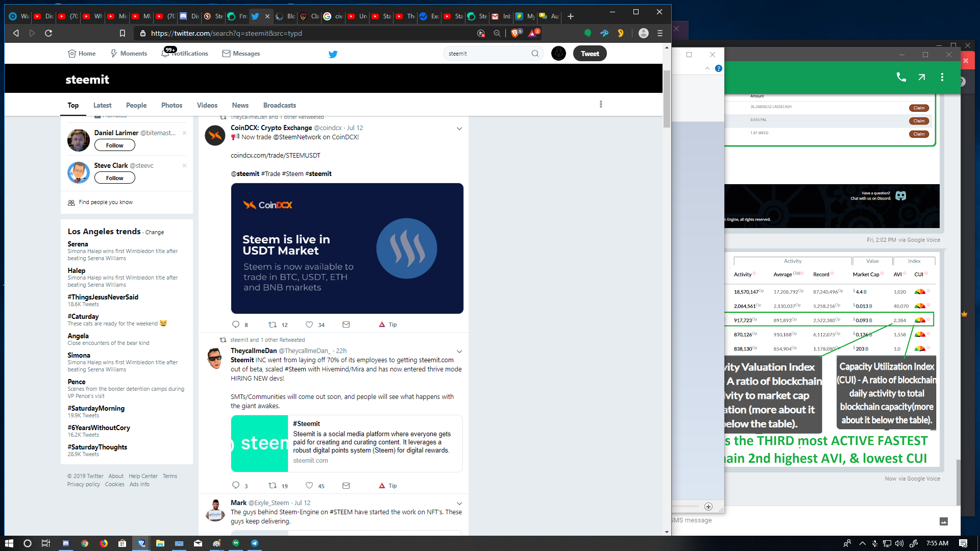Open the #Caturday trend
Viewport: 980px width, 551px height.
point(83,316)
